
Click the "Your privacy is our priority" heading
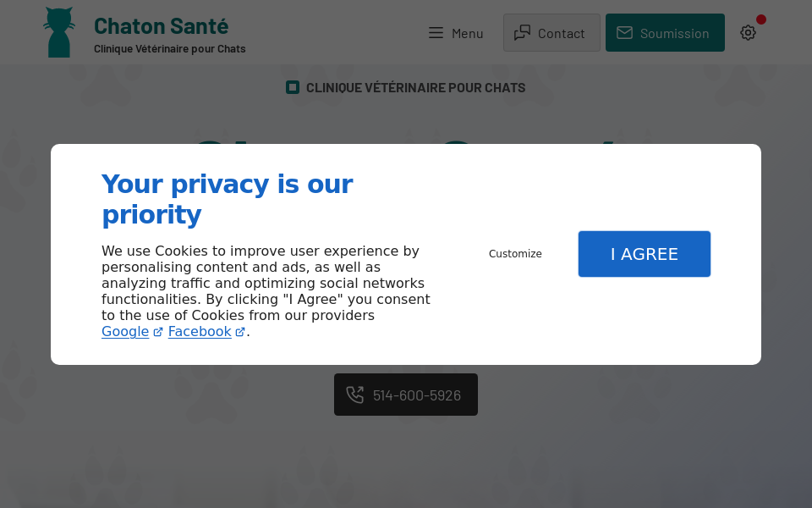coord(227,199)
